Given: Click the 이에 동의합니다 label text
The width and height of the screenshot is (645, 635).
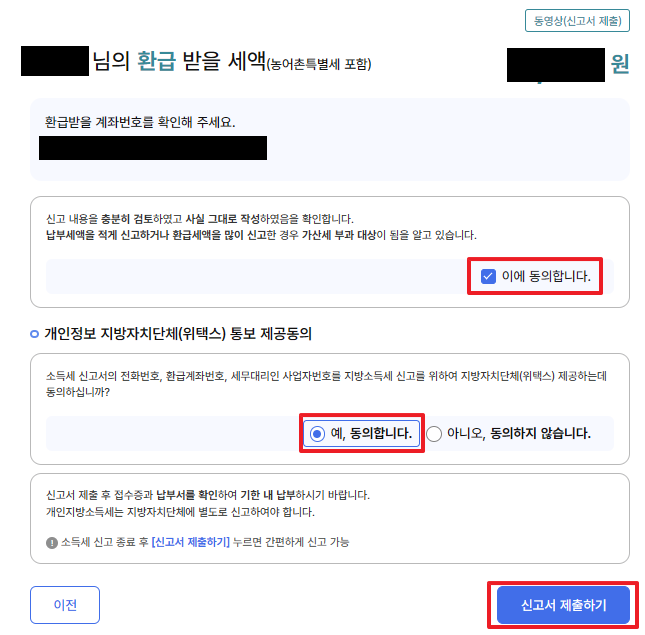Looking at the screenshot, I should point(546,276).
